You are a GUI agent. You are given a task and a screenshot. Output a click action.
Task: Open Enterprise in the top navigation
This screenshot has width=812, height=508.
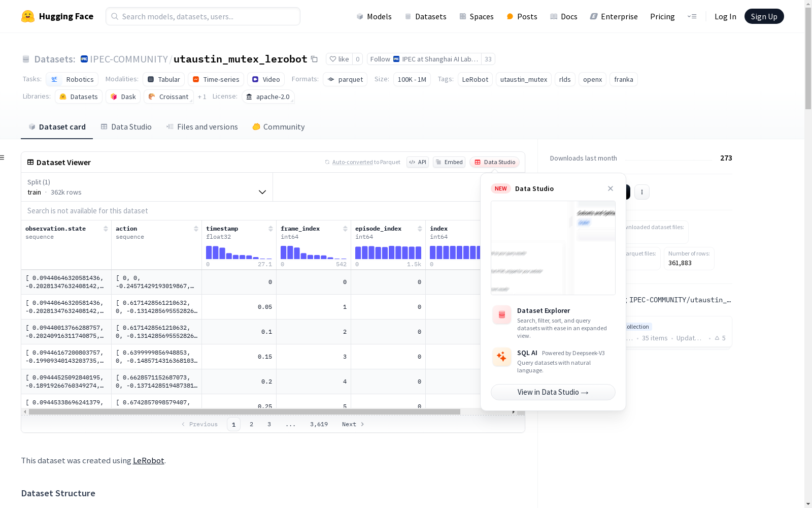(x=614, y=16)
